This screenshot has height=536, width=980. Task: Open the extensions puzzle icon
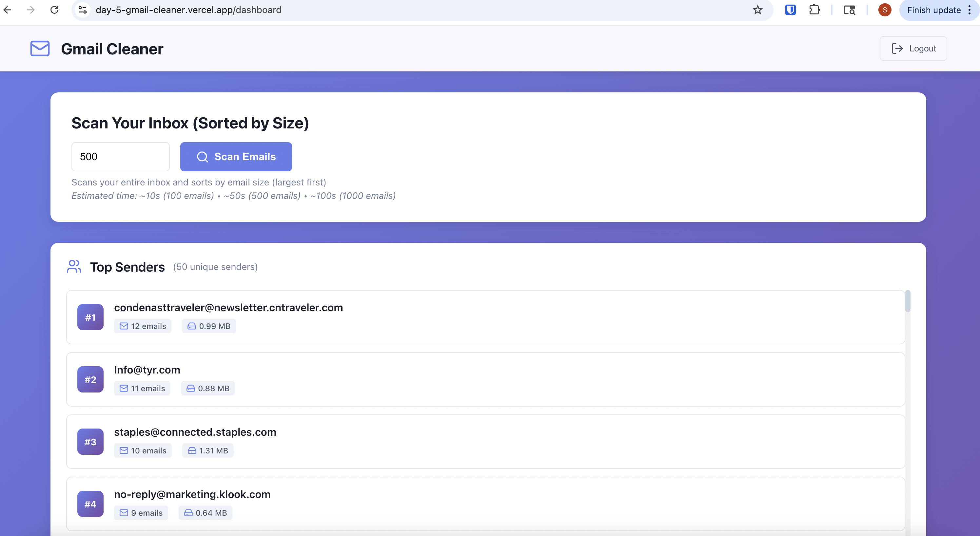pos(814,10)
